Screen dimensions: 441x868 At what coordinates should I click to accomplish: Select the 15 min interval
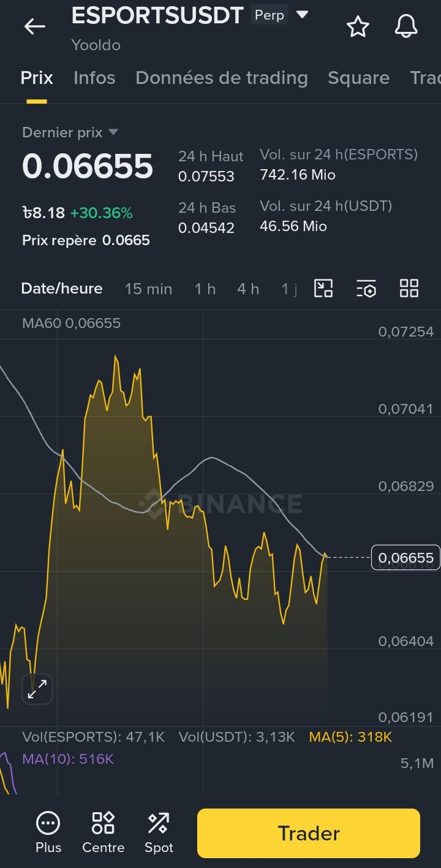[148, 289]
